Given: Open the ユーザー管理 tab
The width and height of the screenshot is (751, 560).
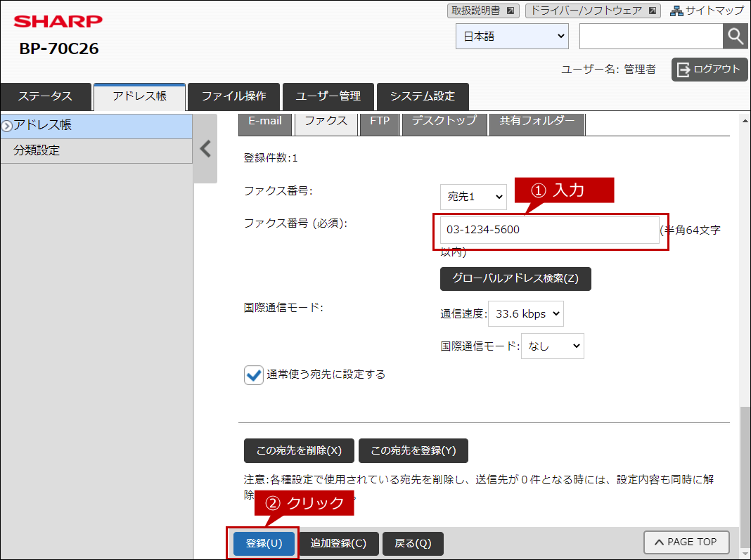Looking at the screenshot, I should click(328, 96).
